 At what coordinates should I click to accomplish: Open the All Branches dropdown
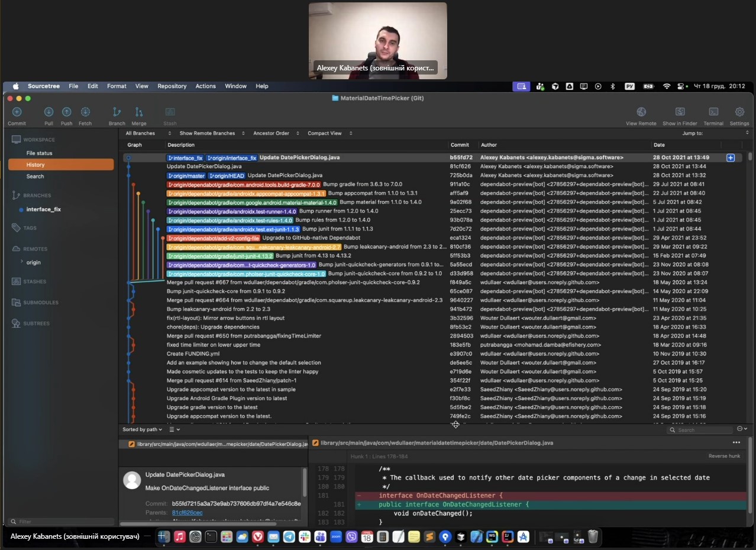(143, 134)
